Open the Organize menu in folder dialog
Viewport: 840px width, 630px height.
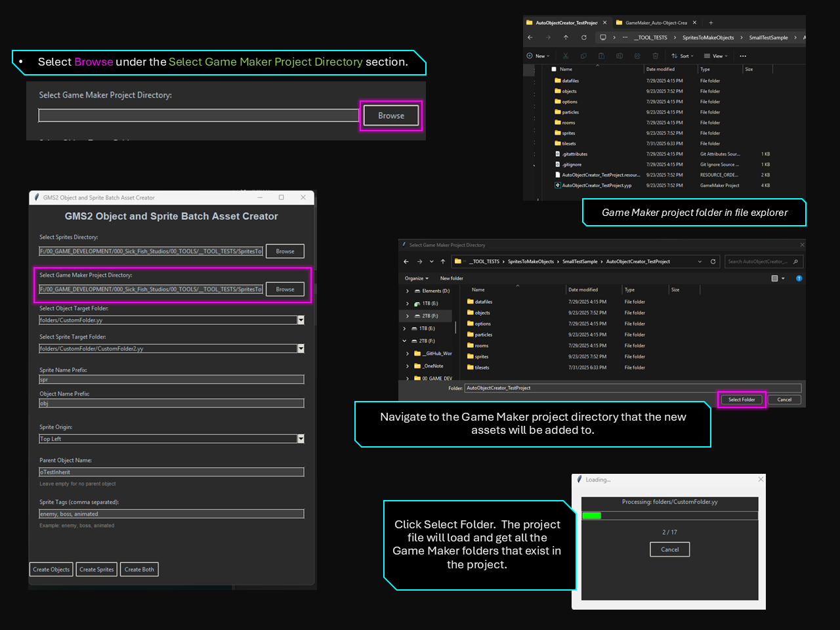pos(416,278)
